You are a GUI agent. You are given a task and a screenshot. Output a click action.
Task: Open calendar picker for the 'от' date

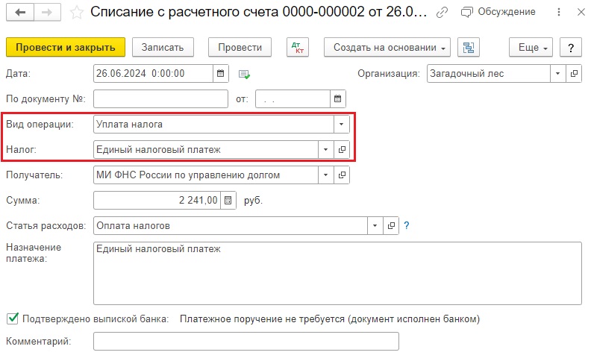(x=338, y=98)
